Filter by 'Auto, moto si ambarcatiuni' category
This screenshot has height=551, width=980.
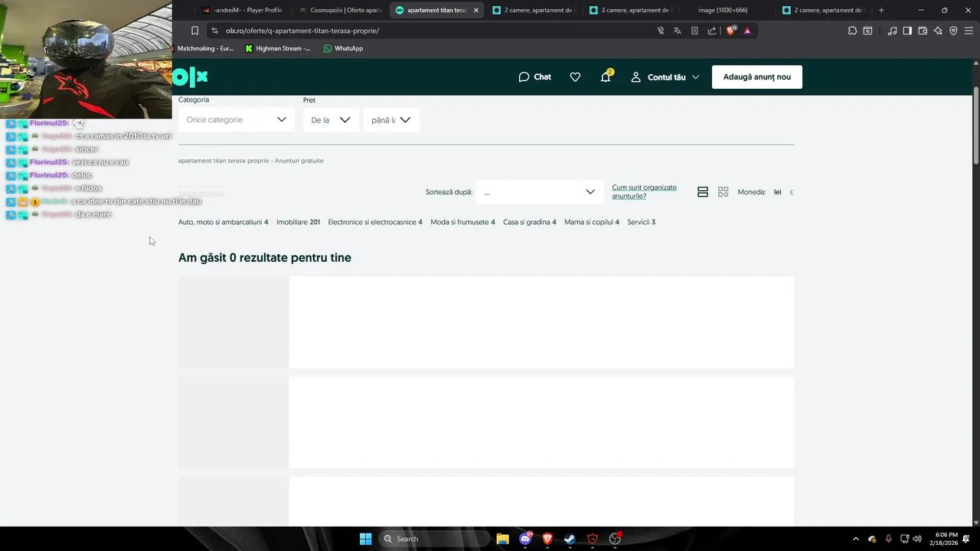[223, 222]
